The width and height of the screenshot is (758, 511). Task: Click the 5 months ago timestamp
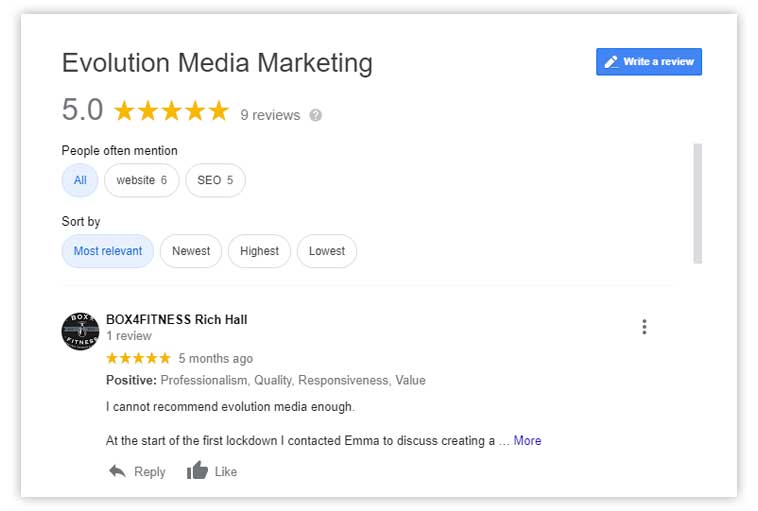click(216, 358)
